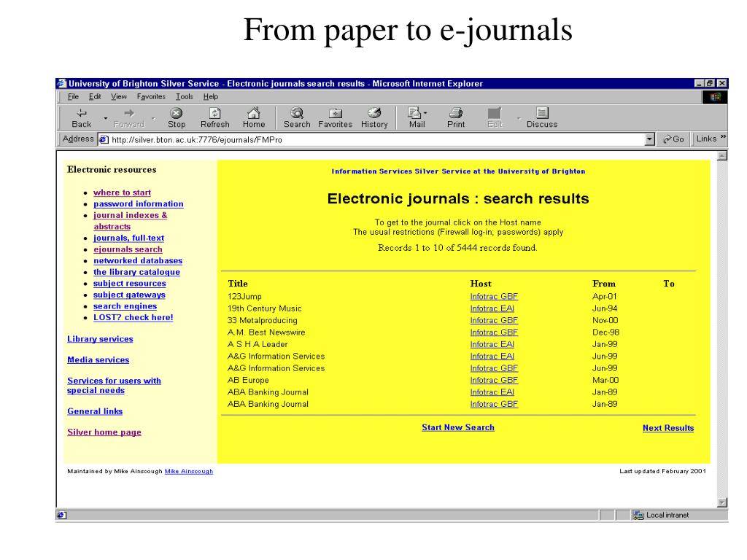The width and height of the screenshot is (747, 560).
Task: Go to Home page
Action: tap(253, 117)
